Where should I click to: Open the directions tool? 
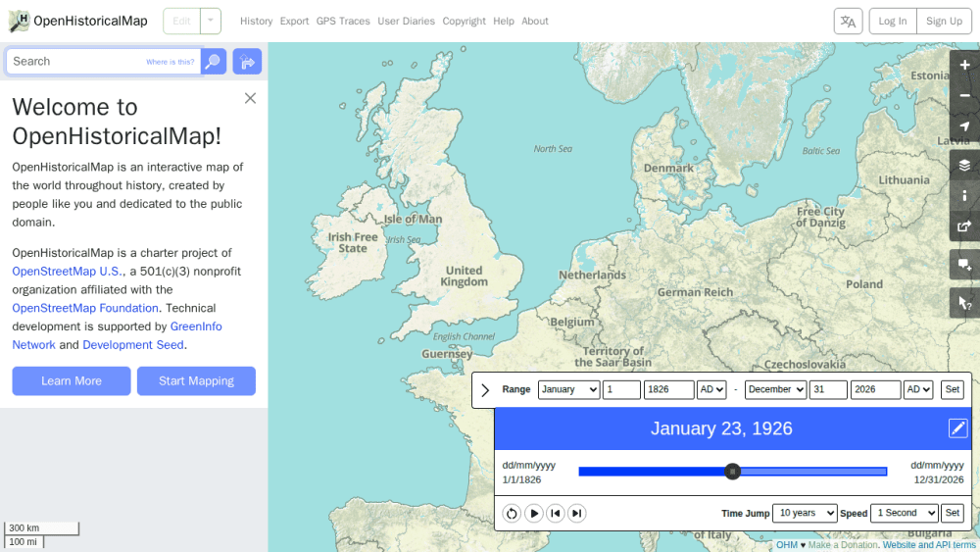click(247, 61)
